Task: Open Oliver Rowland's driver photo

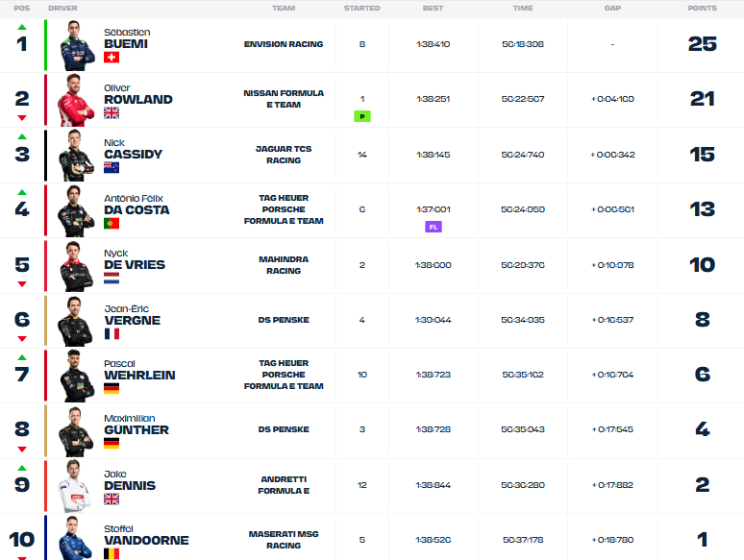Action: (x=76, y=101)
